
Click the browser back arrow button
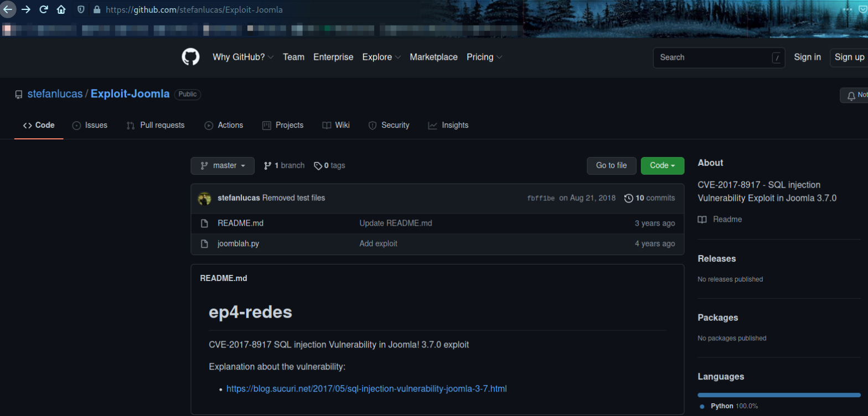point(8,9)
